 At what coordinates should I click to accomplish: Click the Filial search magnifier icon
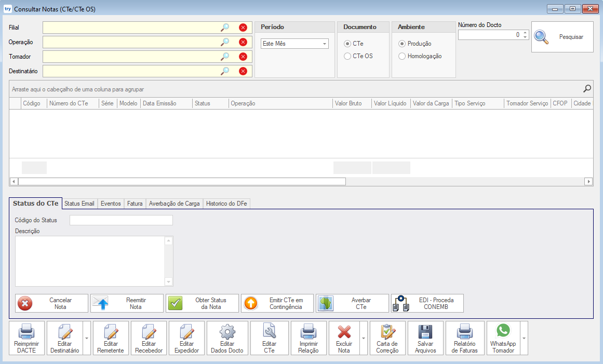pyautogui.click(x=225, y=28)
